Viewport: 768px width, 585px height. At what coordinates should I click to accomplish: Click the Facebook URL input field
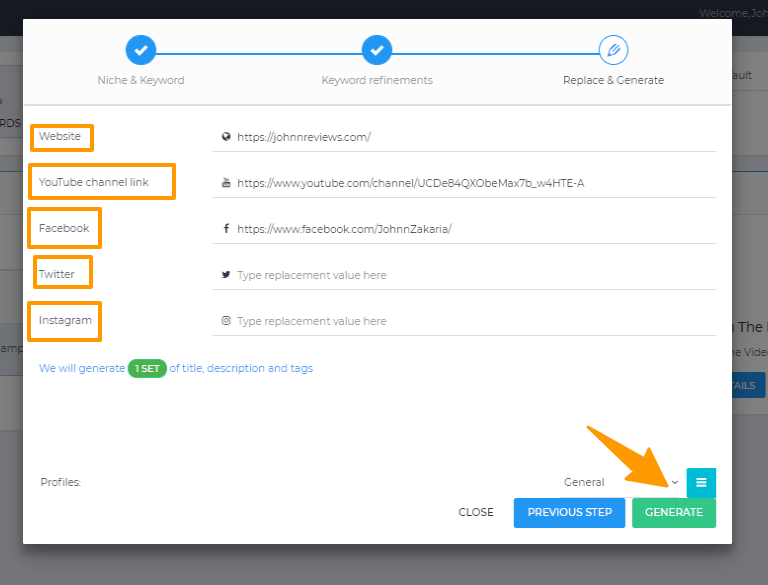click(470, 229)
